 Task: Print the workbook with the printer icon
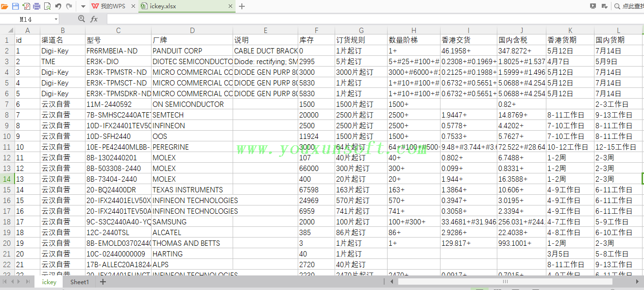(x=36, y=6)
